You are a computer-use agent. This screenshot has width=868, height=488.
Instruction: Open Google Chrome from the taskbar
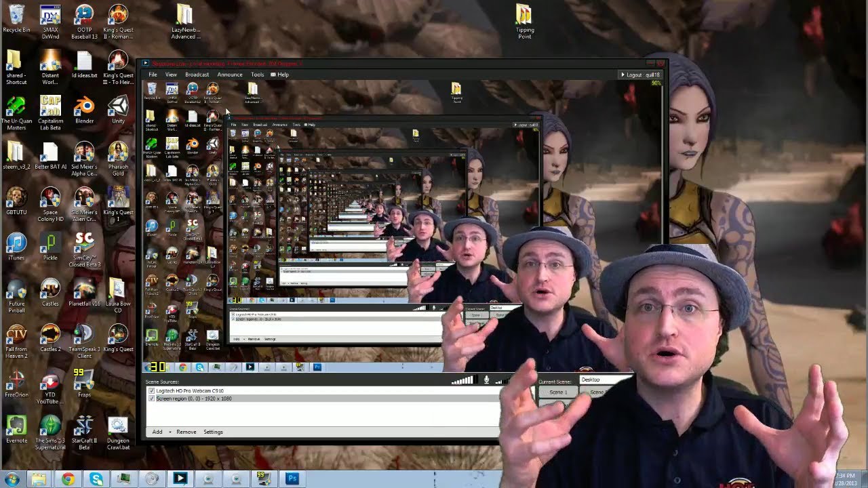[x=68, y=479]
